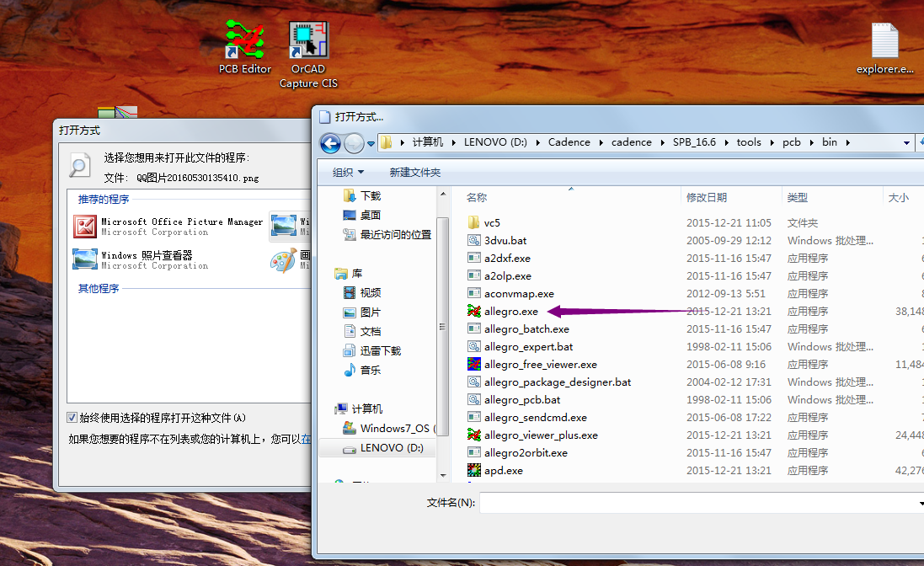
Task: Open the explorer.e... file on desktop
Action: [x=884, y=48]
